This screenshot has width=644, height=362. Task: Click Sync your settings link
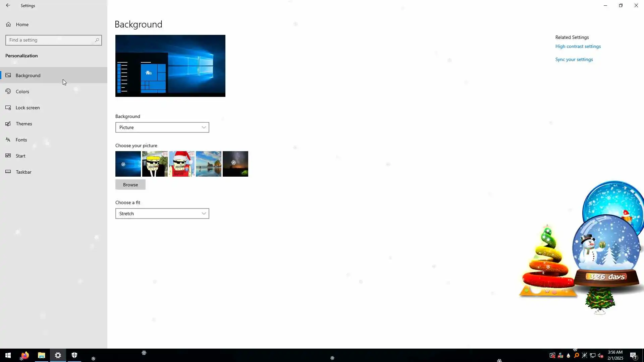[574, 60]
